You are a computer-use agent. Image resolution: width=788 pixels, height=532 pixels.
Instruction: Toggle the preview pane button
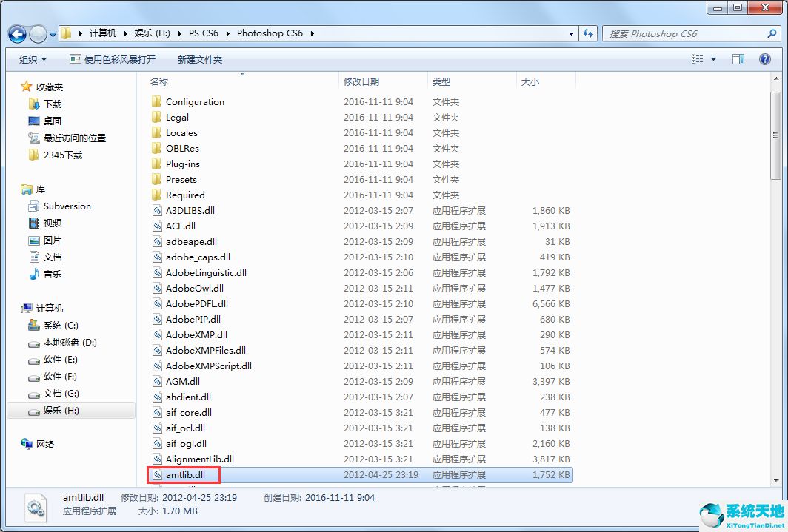tap(738, 59)
